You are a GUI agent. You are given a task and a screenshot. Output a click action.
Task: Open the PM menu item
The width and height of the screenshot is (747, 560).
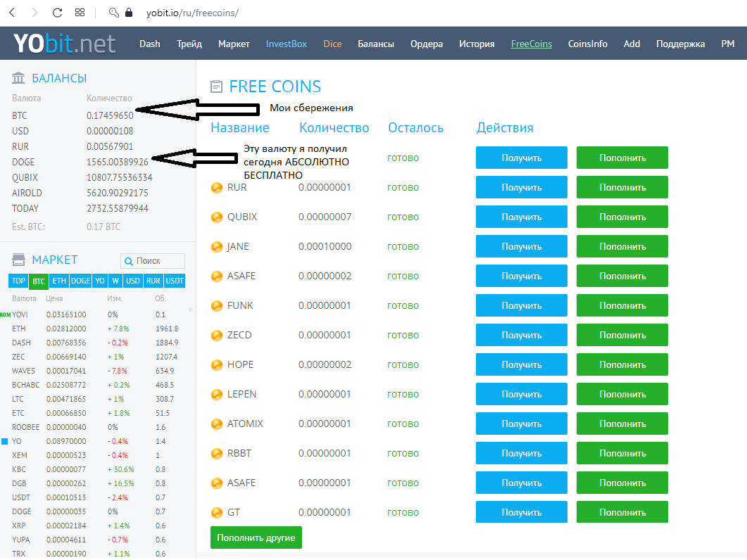point(727,44)
